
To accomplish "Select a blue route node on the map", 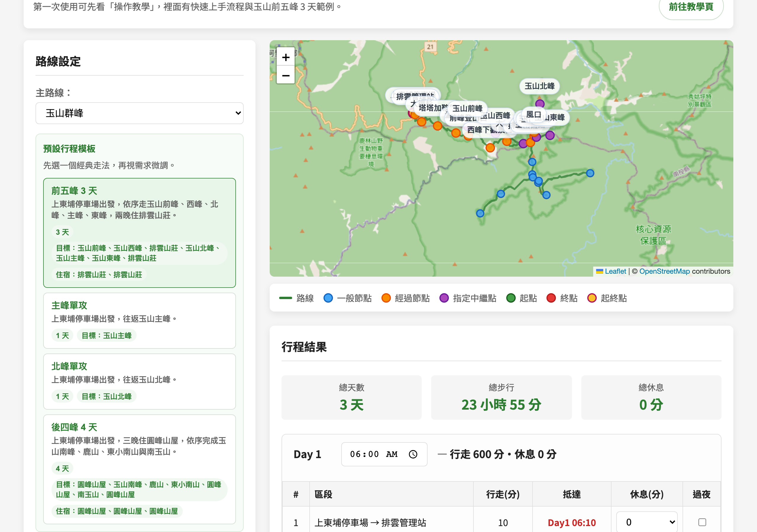I will (x=532, y=161).
